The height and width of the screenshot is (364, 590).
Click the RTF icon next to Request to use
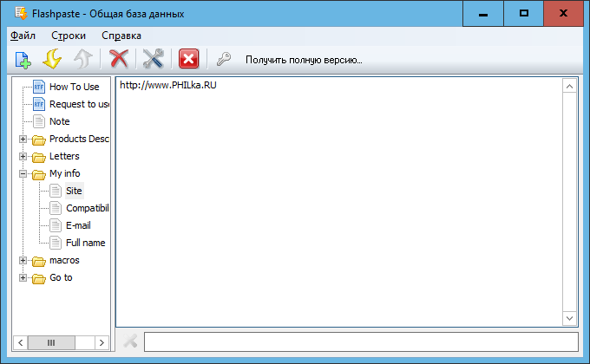click(39, 104)
